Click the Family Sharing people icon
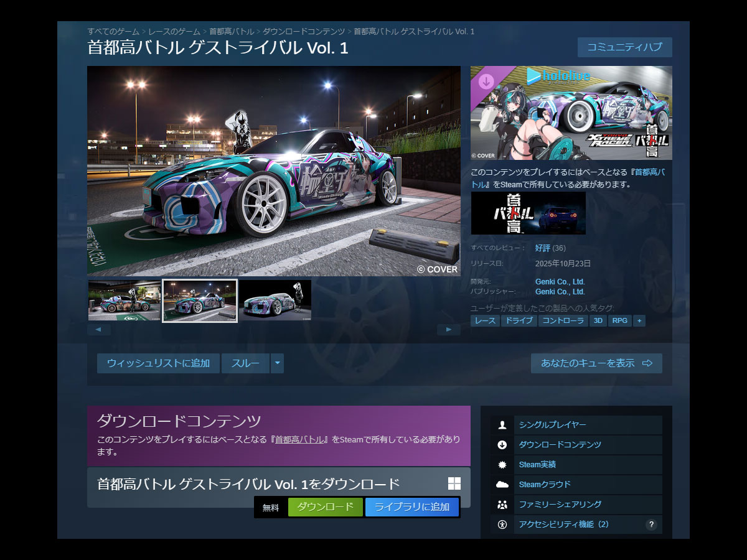 [x=502, y=505]
